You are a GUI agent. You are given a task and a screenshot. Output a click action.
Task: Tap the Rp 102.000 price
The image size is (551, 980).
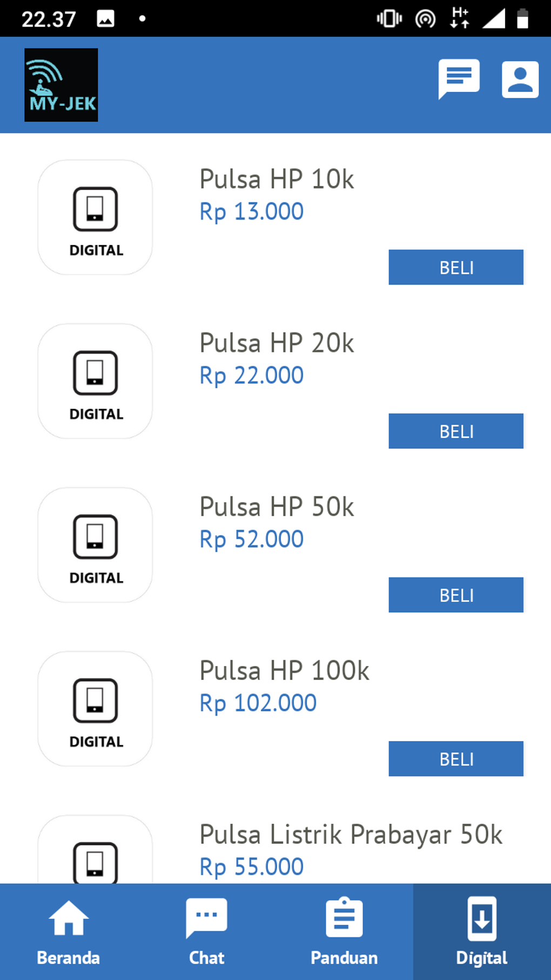click(258, 703)
